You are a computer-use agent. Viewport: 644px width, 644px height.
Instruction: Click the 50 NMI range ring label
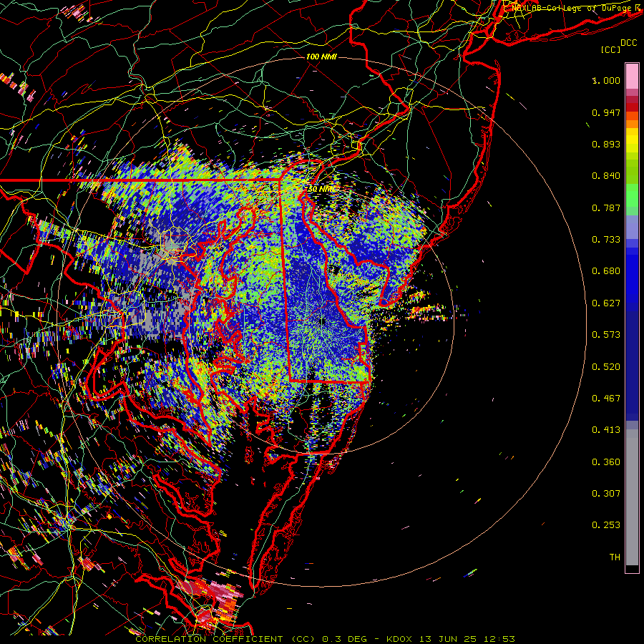point(321,189)
